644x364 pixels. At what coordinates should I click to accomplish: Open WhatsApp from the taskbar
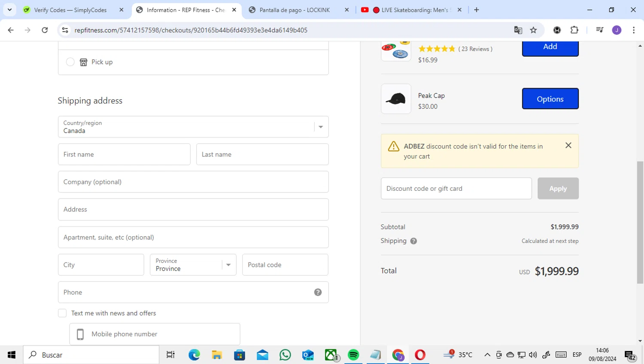(285, 355)
